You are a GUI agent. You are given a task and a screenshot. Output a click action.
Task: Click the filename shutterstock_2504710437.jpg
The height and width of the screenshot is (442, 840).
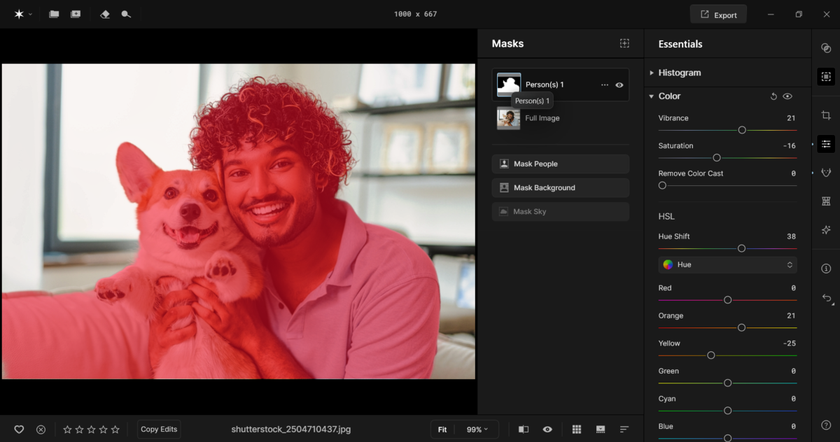(291, 429)
